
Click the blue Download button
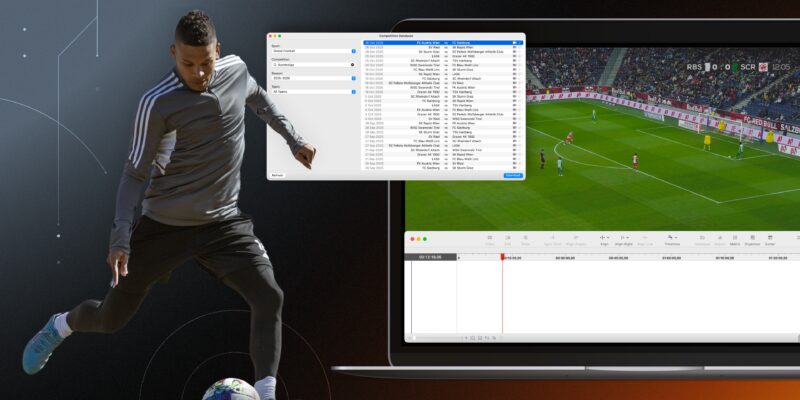(513, 175)
